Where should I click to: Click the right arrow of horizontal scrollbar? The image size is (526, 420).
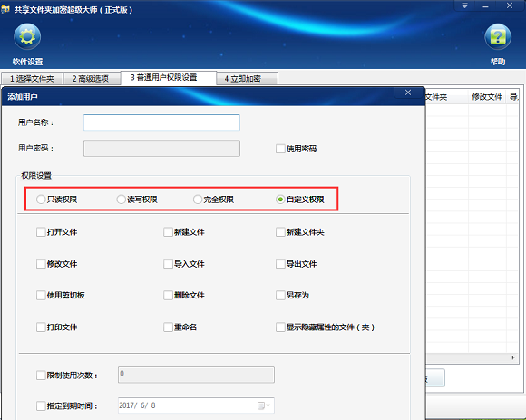tap(513, 357)
